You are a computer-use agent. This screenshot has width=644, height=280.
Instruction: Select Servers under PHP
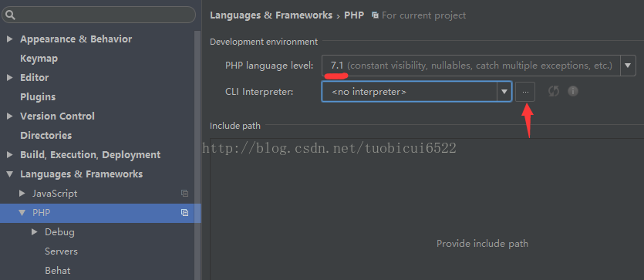tap(61, 251)
